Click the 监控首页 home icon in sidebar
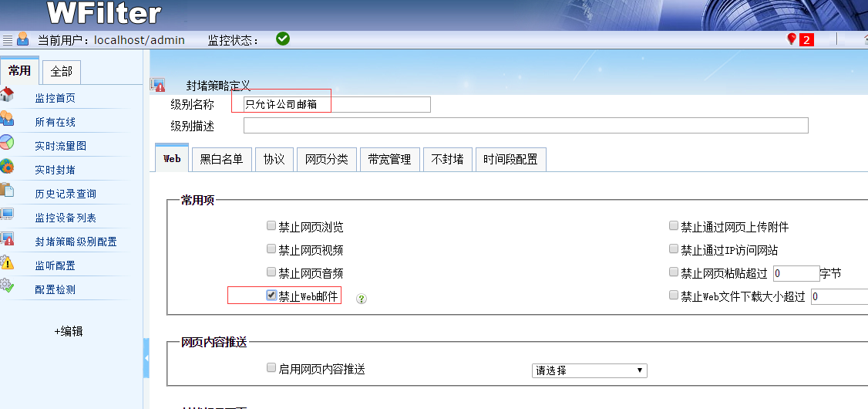The width and height of the screenshot is (868, 409). coord(7,96)
